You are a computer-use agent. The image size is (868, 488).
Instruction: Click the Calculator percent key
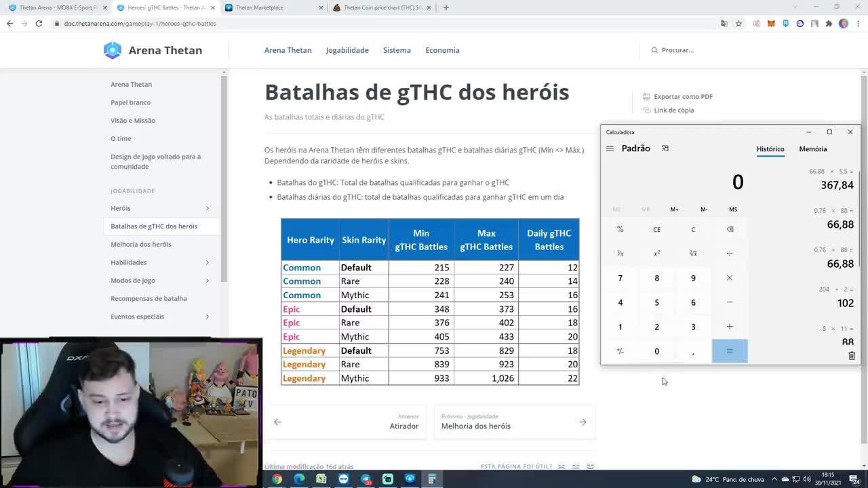[x=620, y=229]
